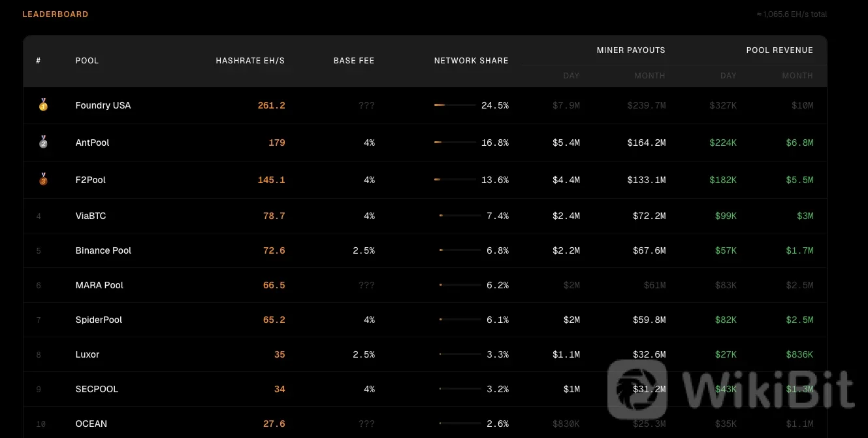Sort by HASHRATE EH/S column header
The width and height of the screenshot is (868, 438).
250,61
